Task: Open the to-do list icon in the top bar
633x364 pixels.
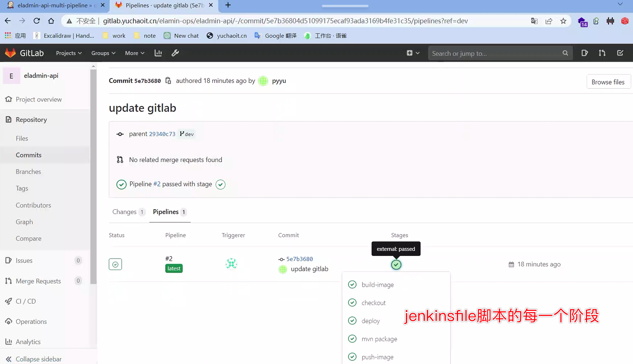Action: (x=620, y=53)
